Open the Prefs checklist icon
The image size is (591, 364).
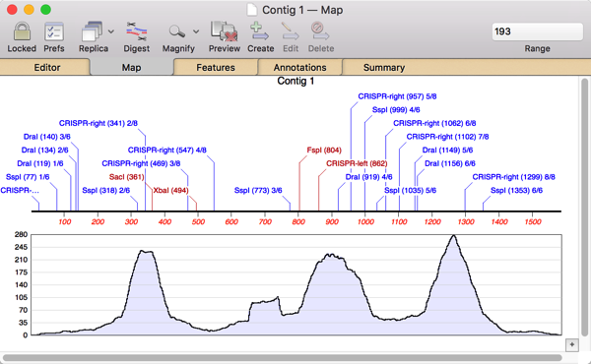[54, 31]
